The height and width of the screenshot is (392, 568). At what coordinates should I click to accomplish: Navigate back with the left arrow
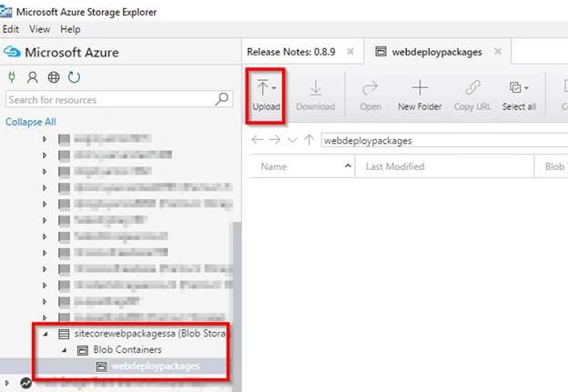(258, 140)
